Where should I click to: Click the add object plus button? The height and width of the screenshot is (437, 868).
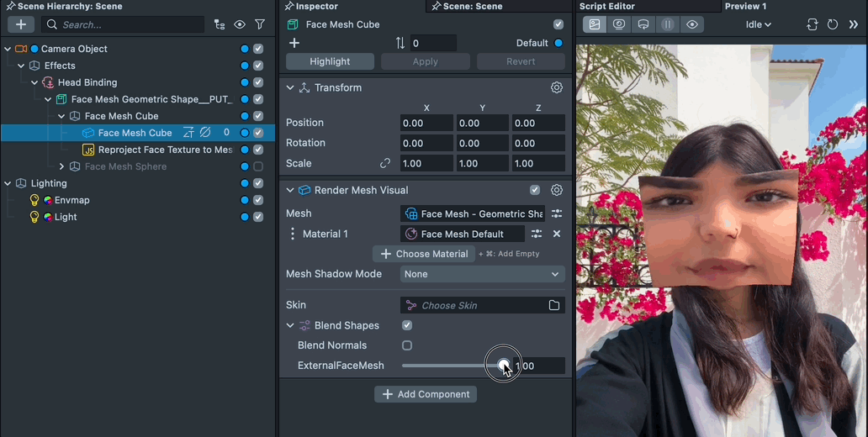point(21,24)
